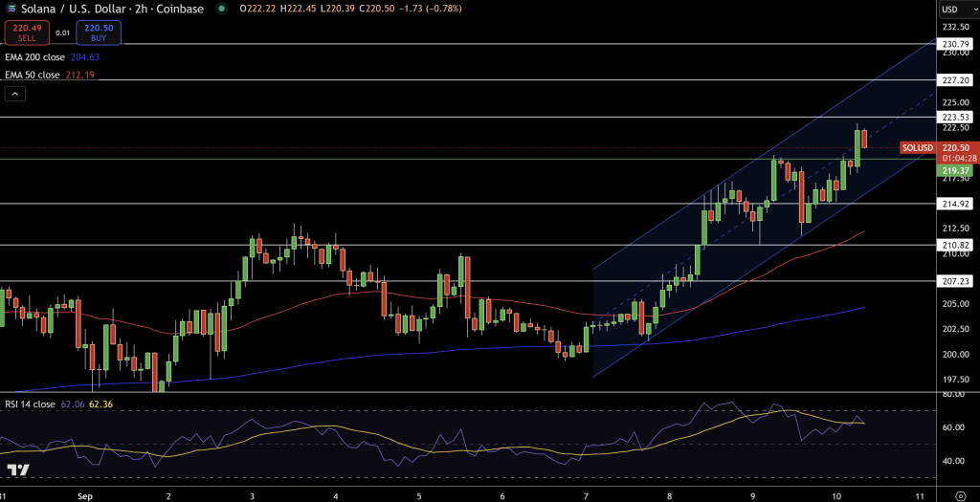The height and width of the screenshot is (502, 980).
Task: Click the 207.23 horizontal line price label
Action: (956, 281)
